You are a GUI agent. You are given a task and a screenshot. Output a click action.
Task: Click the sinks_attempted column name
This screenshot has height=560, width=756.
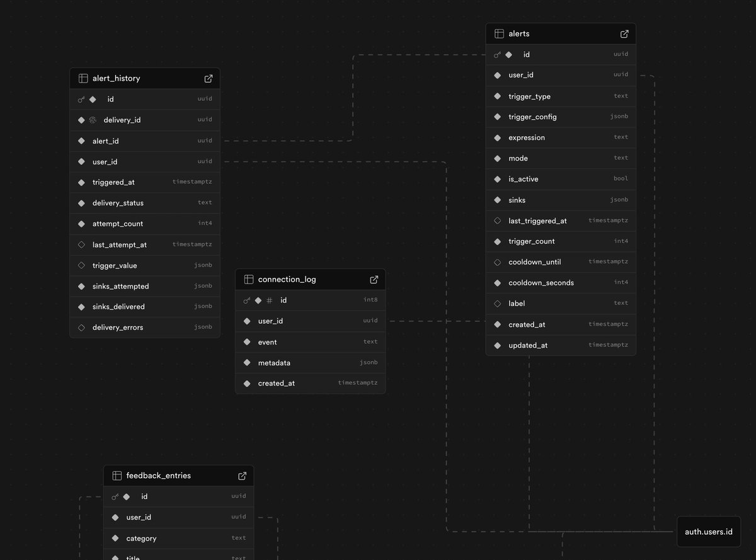[121, 287]
